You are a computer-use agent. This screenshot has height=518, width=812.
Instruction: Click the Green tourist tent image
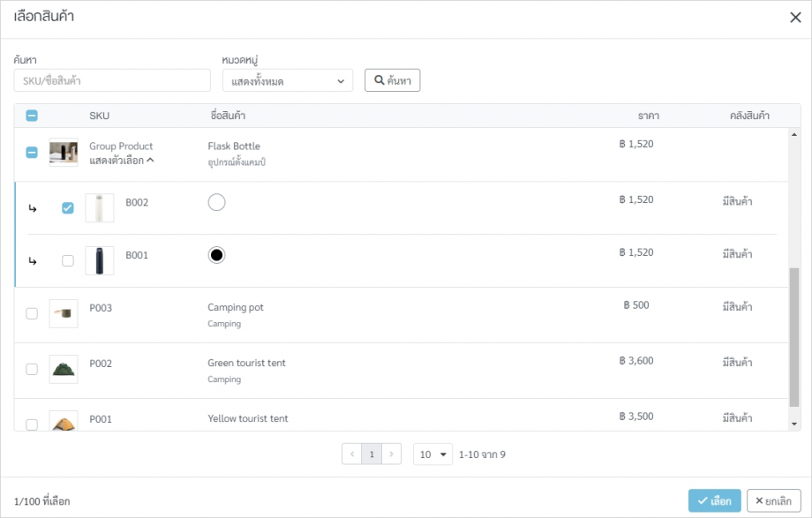(64, 369)
